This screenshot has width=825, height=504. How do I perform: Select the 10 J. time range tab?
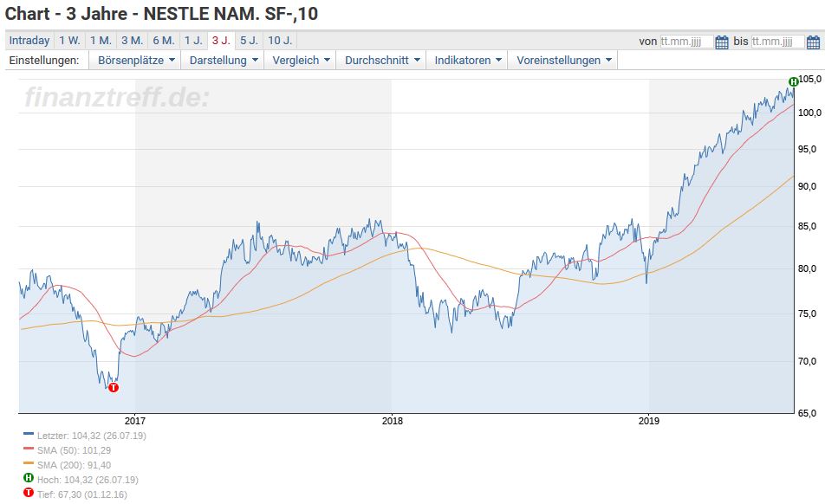280,41
